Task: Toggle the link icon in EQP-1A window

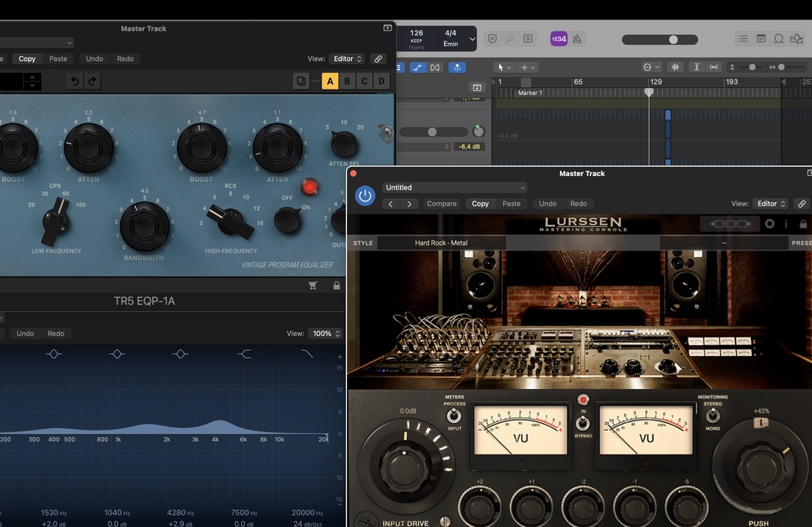Action: tap(379, 59)
